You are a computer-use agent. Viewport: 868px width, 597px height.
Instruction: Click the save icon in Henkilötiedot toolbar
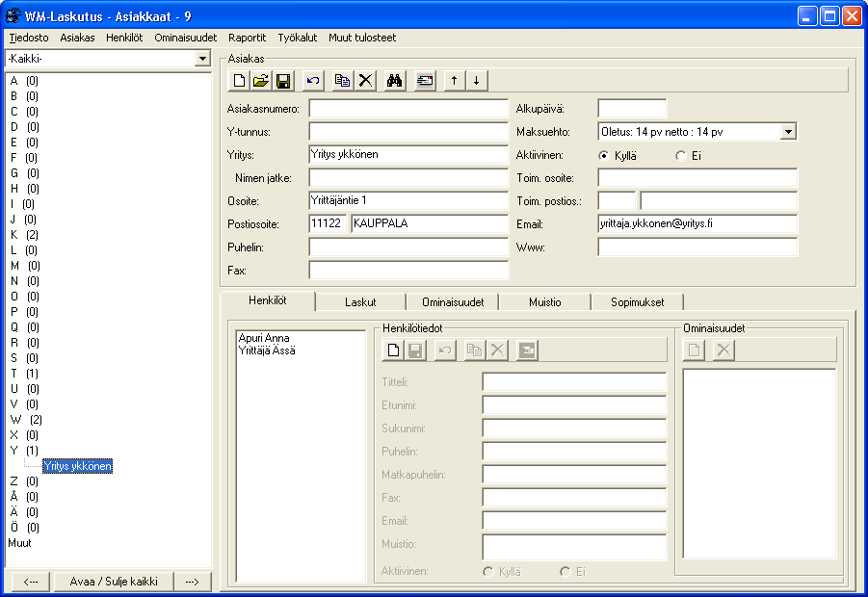pyautogui.click(x=415, y=350)
